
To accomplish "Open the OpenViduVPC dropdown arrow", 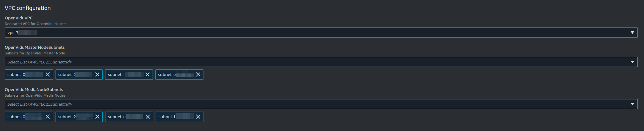I will 632,33.
